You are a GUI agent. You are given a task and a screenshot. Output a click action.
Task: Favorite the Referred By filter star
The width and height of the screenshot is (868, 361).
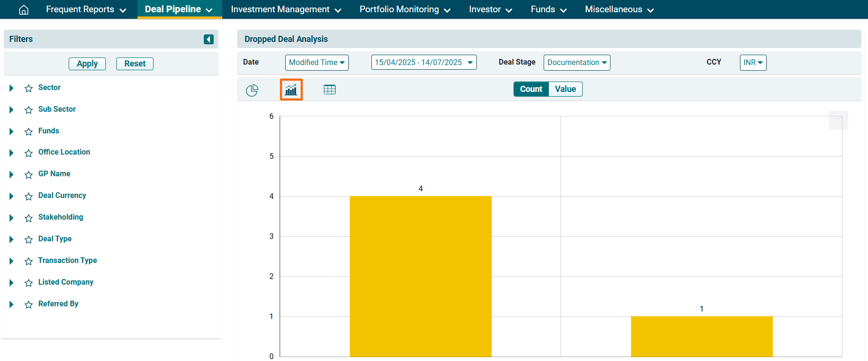29,304
